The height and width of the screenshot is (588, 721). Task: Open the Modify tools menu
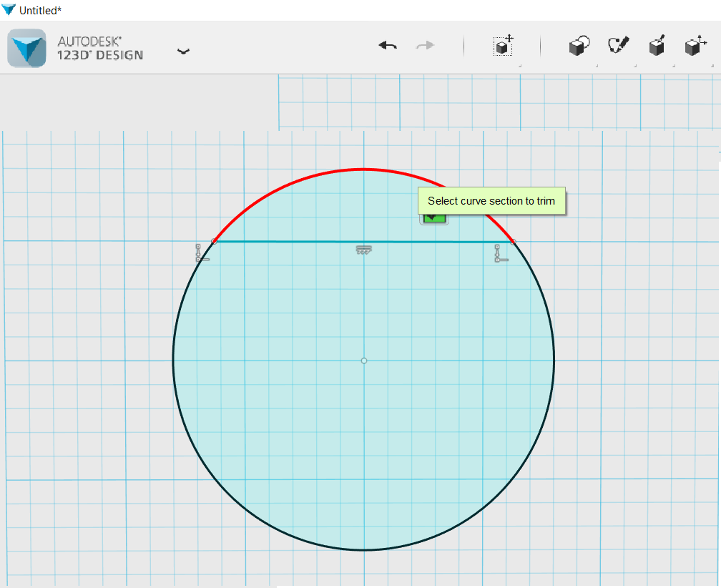coord(695,46)
